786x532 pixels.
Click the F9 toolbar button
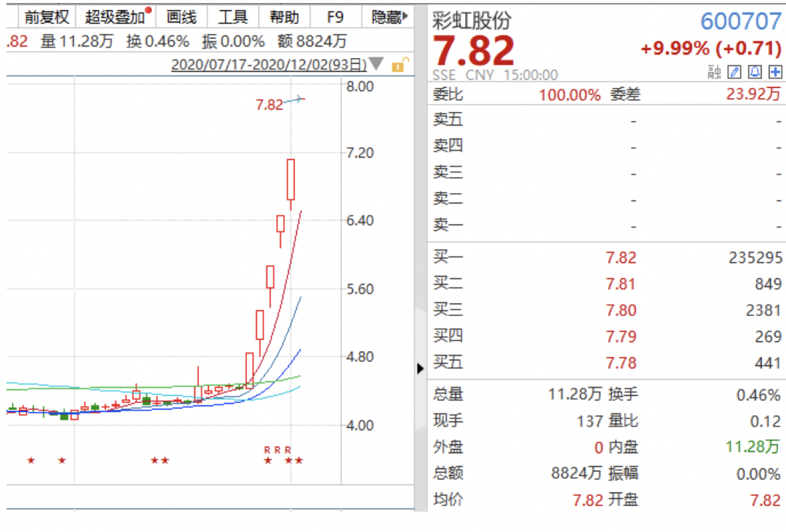point(336,17)
